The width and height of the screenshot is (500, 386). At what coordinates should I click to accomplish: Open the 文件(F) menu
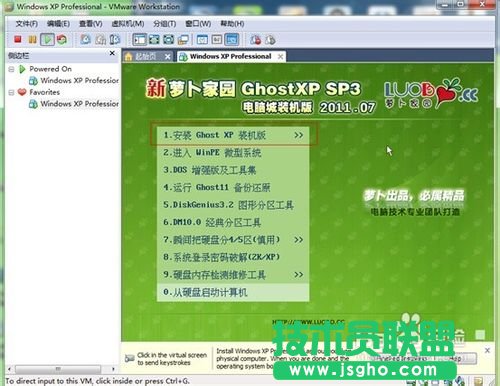(27, 24)
